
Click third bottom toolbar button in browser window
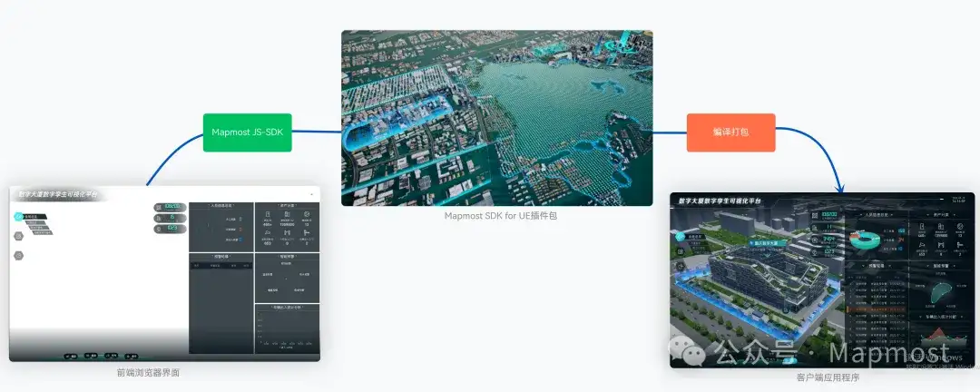point(112,356)
